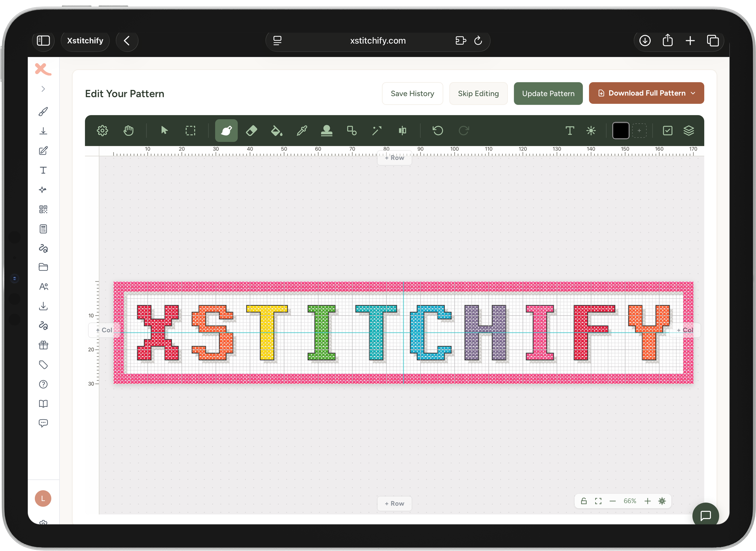Select the Mirror flip tool
The height and width of the screenshot is (551, 756).
coord(402,130)
